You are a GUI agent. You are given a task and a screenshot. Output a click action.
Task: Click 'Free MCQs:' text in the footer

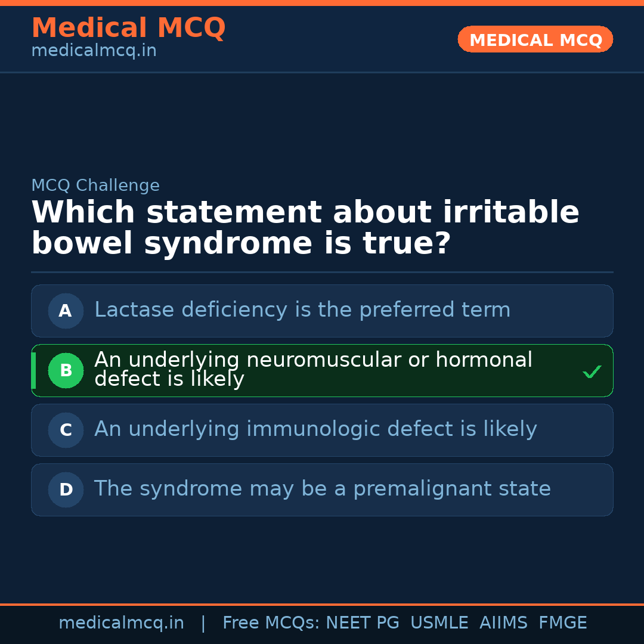pyautogui.click(x=271, y=623)
